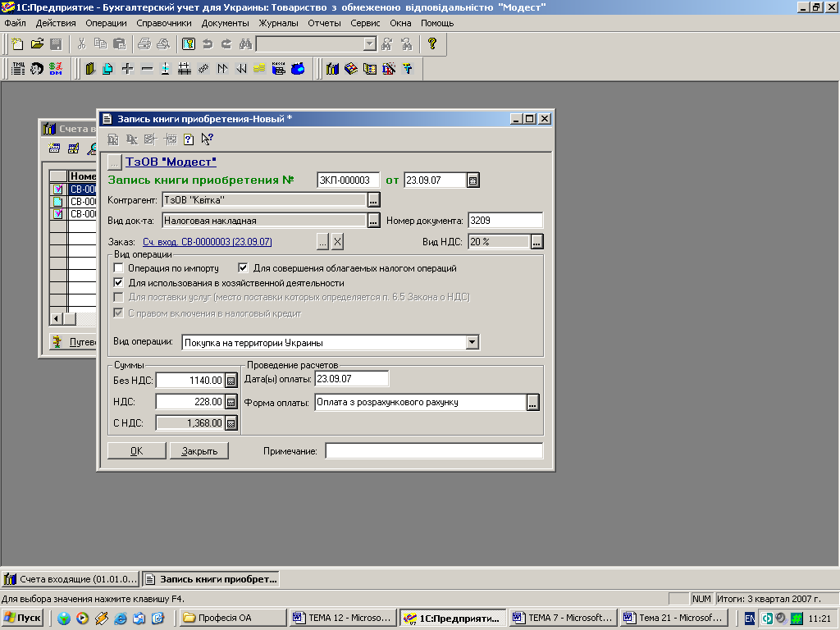The image size is (840, 630).
Task: Open the Пуск start button
Action: (x=22, y=618)
